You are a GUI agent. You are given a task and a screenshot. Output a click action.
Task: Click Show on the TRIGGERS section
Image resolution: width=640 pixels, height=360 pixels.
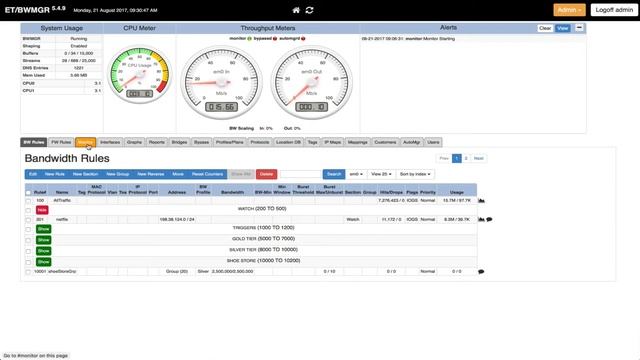pyautogui.click(x=43, y=229)
